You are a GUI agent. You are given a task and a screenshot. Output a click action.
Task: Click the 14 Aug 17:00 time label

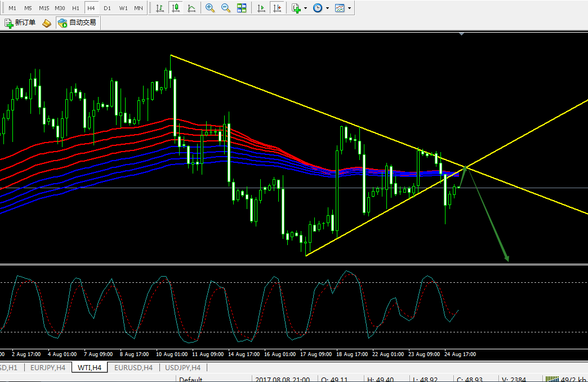244,354
